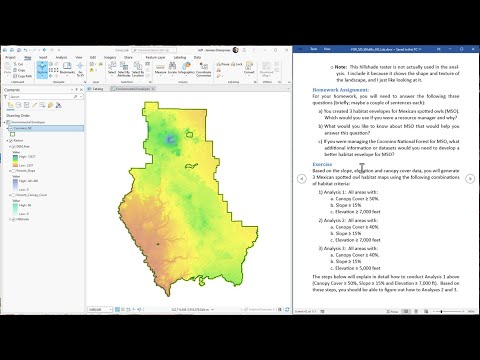
Task: Open the Insert ribbon tab
Action: tap(43, 57)
